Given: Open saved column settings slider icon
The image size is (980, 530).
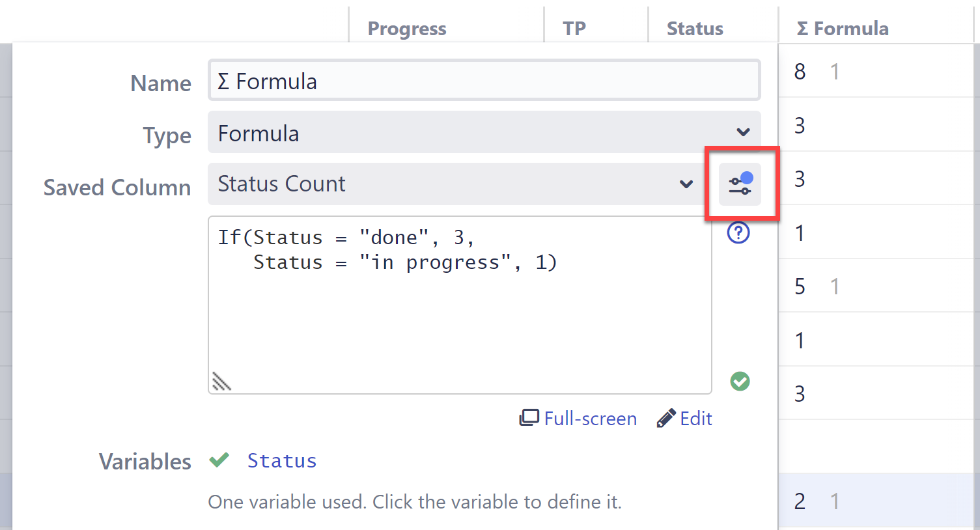Looking at the screenshot, I should pyautogui.click(x=740, y=184).
